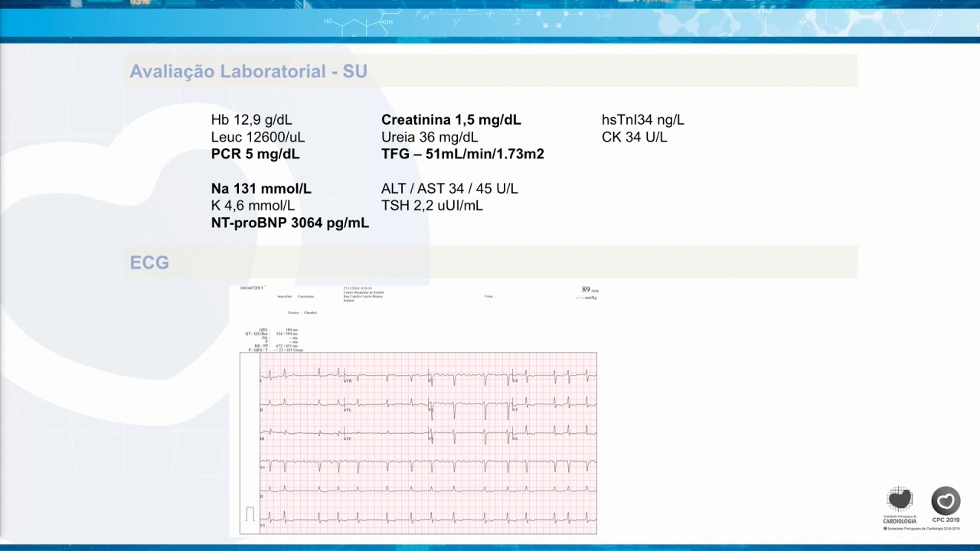Click the 'ALT / AST 34 / 45 U/L' line
The image size is (980, 551).
(x=449, y=189)
